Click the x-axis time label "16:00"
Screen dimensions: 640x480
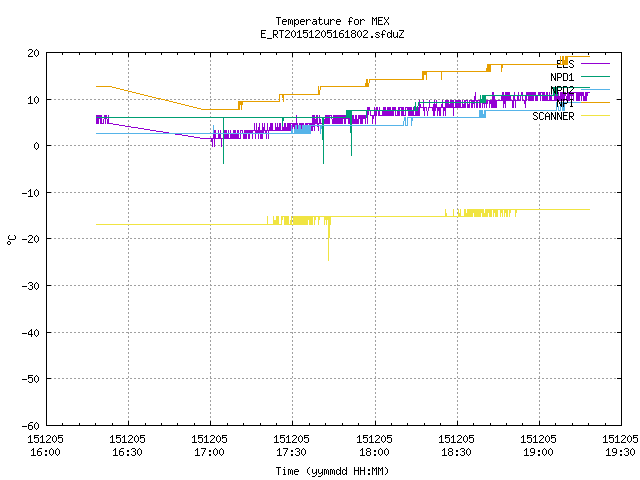[45, 452]
